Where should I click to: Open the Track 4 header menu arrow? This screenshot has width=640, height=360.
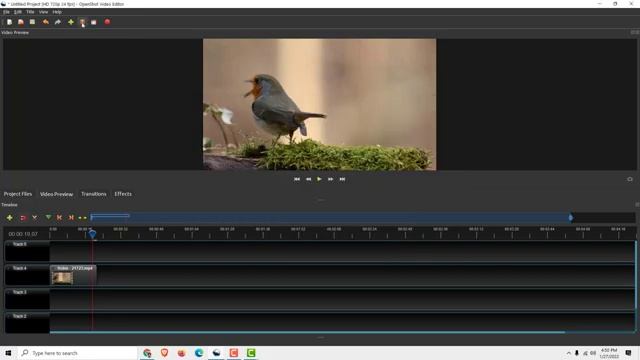pos(9,268)
